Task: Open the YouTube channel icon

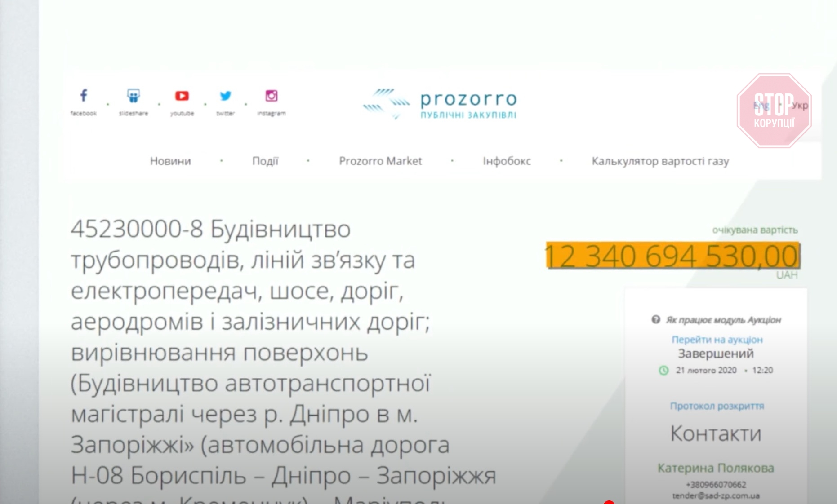Action: coord(182,96)
